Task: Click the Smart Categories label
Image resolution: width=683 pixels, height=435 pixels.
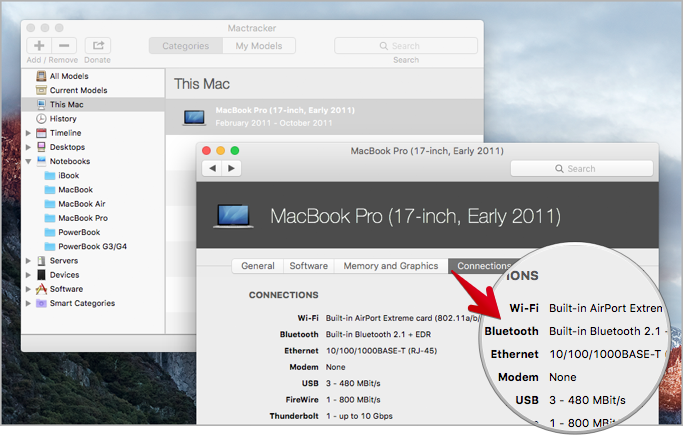Action: pos(82,303)
